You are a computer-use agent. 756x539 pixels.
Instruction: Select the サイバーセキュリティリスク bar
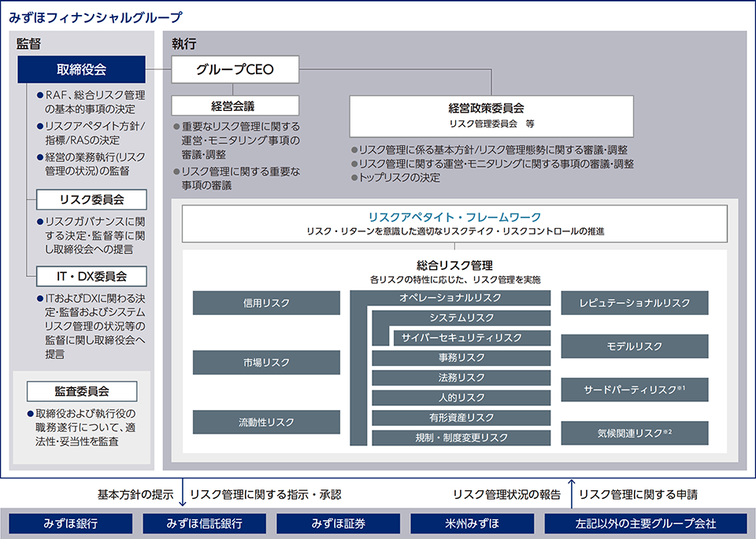tap(472, 338)
